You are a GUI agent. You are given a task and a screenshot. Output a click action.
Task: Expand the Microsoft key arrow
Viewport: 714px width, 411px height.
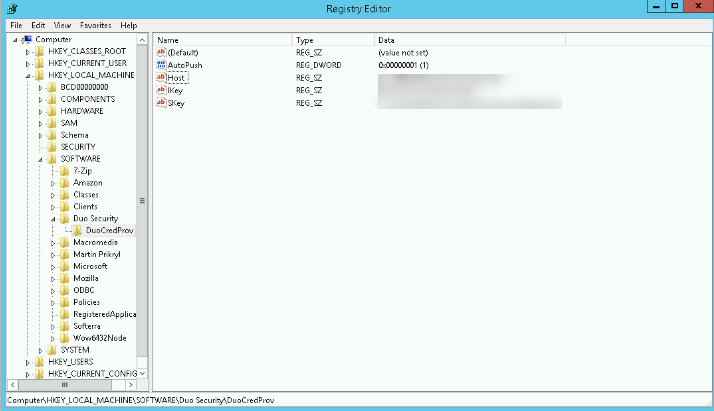pyautogui.click(x=53, y=266)
